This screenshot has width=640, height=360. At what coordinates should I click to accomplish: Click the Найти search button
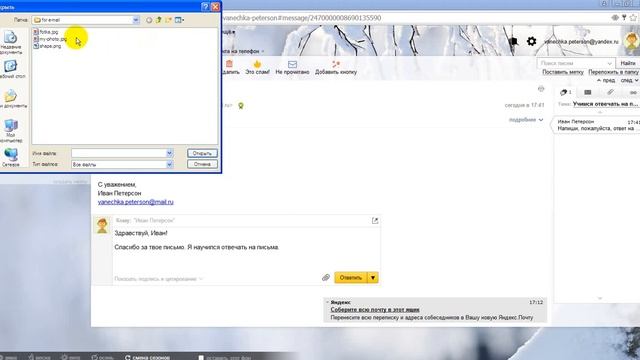[x=628, y=63]
